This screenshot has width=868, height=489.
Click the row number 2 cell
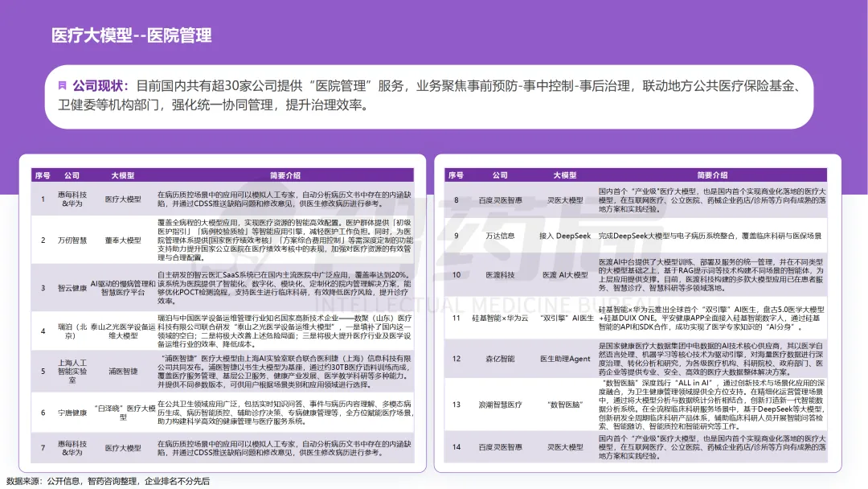[43, 240]
